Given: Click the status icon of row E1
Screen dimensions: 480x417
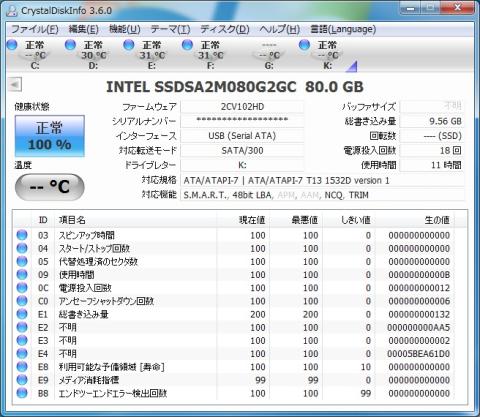Looking at the screenshot, I should [x=22, y=314].
